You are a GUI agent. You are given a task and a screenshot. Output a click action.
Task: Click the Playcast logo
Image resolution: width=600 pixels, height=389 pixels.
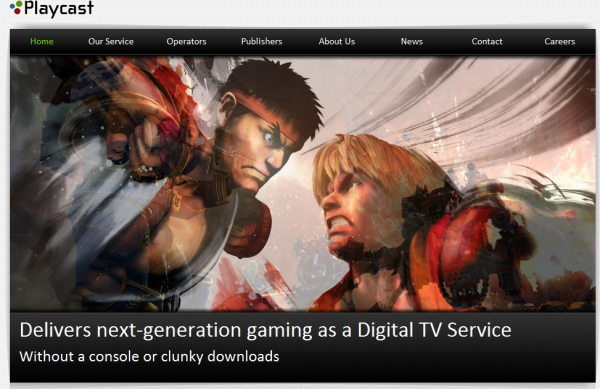[x=52, y=8]
